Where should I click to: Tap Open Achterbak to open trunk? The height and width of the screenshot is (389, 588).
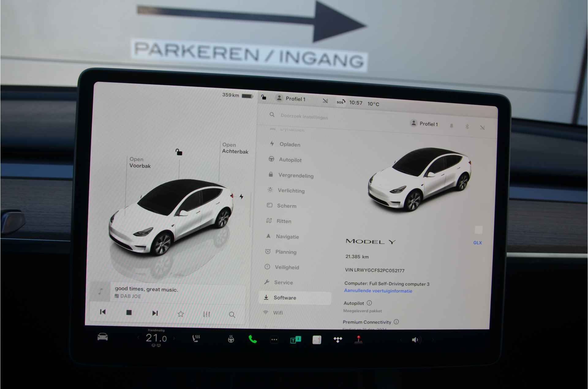click(x=235, y=148)
